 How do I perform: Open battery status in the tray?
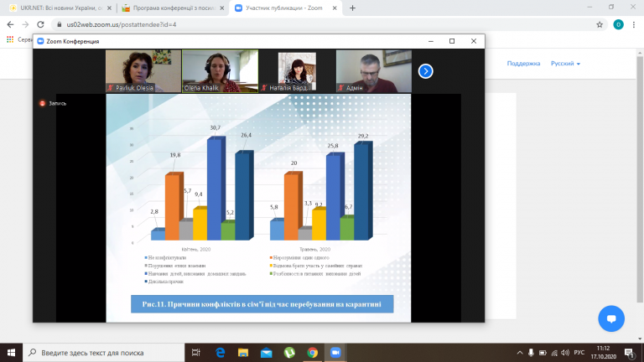(x=543, y=353)
